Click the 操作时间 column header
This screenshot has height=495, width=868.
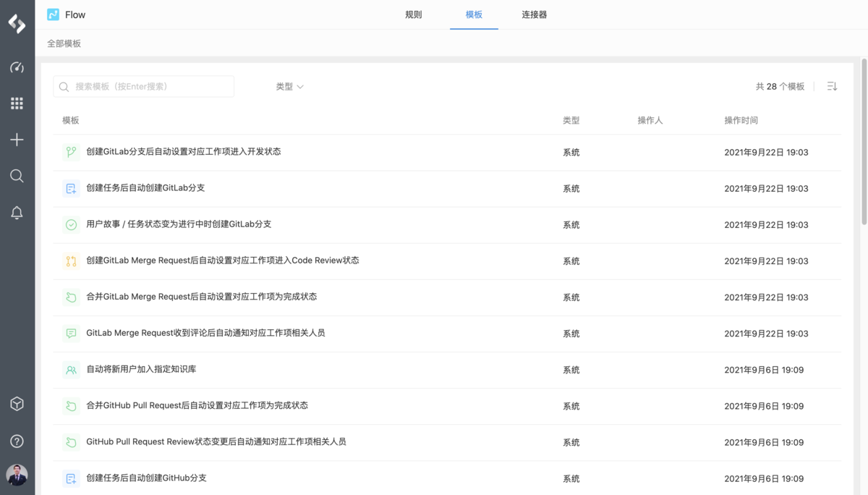click(x=742, y=119)
